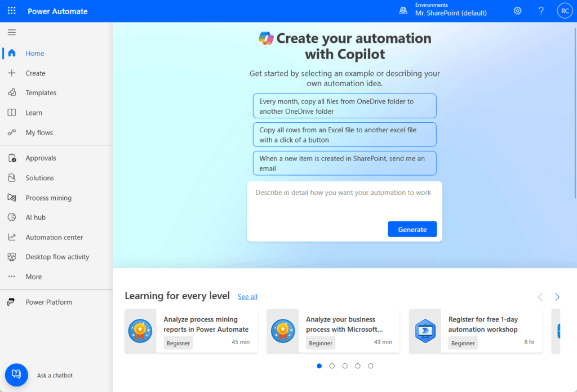Open Analyze your business process card

point(333,331)
